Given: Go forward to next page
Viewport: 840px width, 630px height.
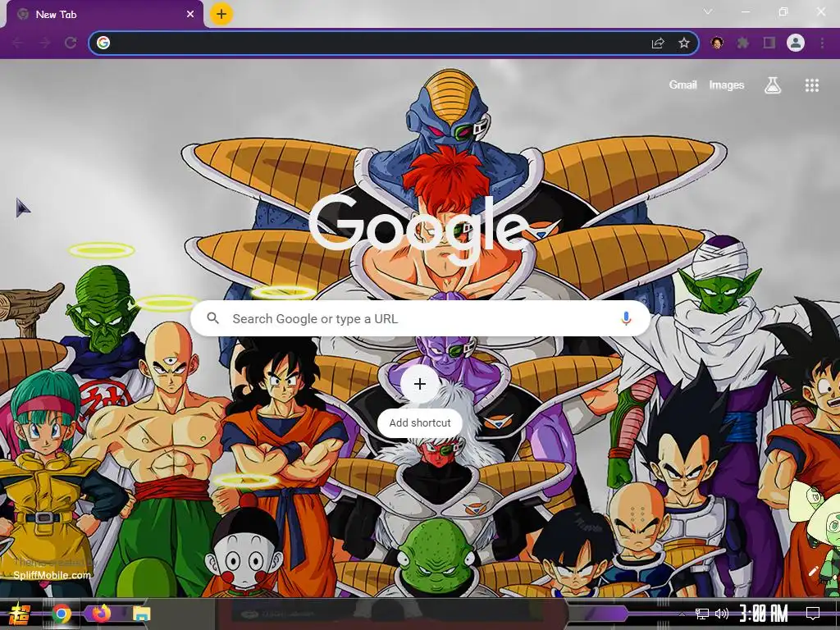Looking at the screenshot, I should coord(45,43).
